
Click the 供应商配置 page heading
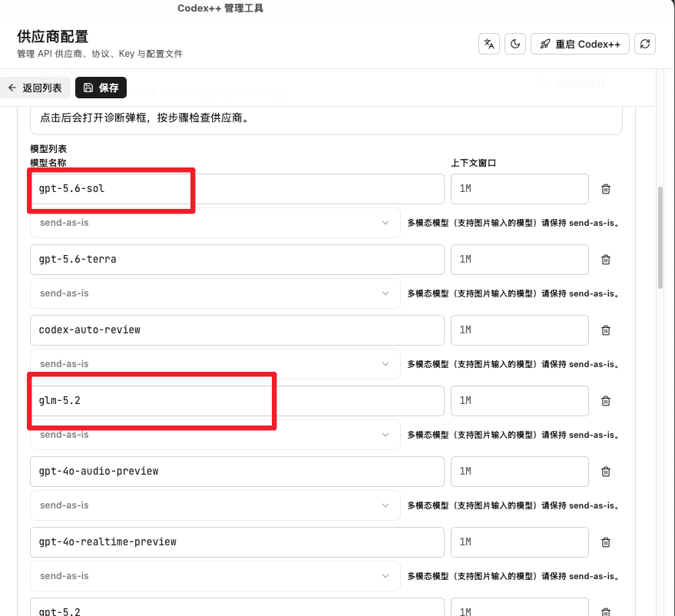pos(52,37)
